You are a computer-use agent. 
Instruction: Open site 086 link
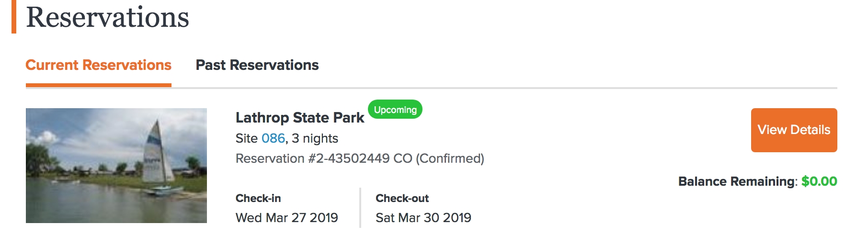(x=273, y=138)
